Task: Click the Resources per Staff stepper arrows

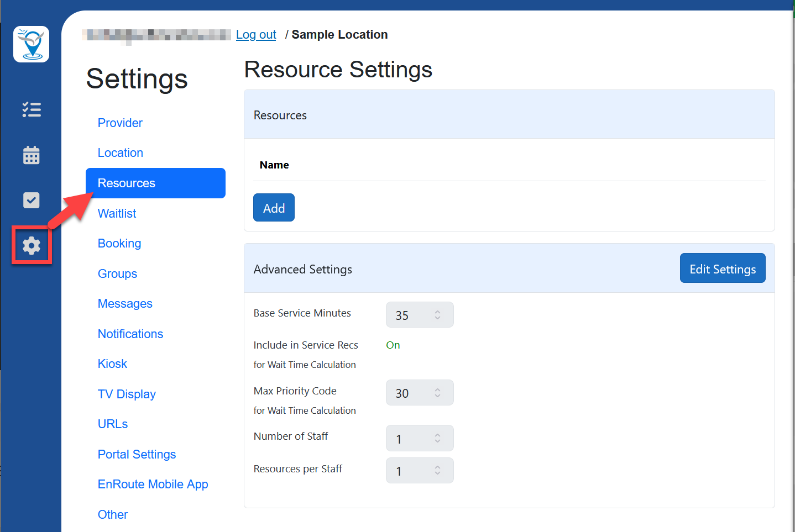Action: coord(437,471)
